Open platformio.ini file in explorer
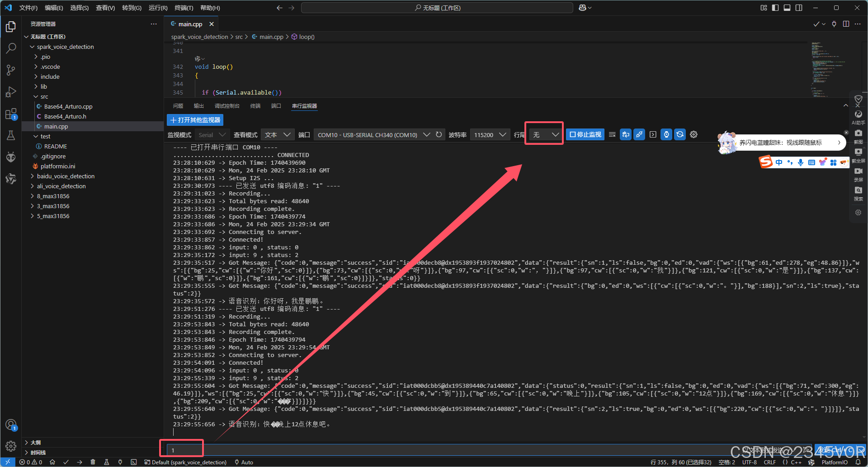The height and width of the screenshot is (467, 868). pyautogui.click(x=58, y=166)
